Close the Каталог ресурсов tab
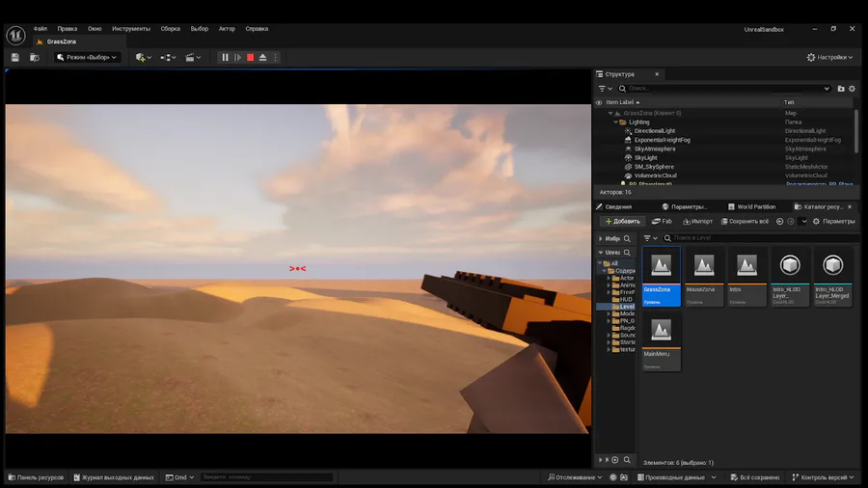The image size is (868, 488). click(849, 207)
